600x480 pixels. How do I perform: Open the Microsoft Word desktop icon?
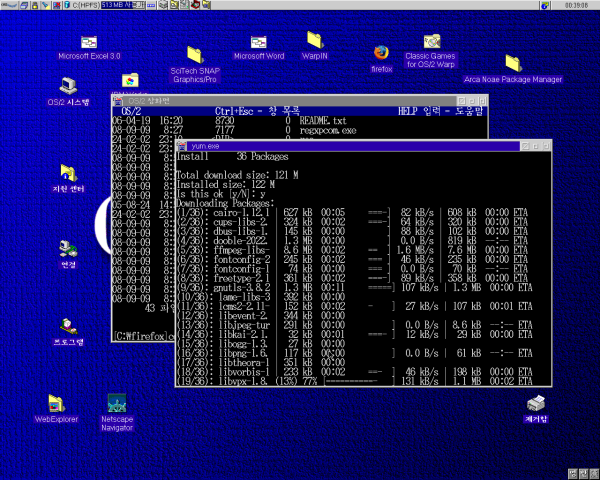[x=259, y=47]
